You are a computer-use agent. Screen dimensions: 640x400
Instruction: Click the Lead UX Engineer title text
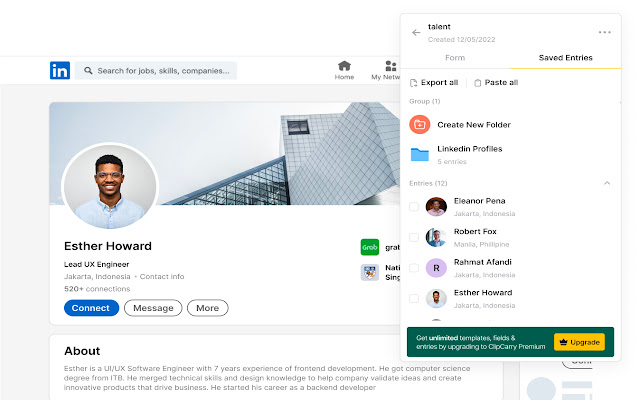coord(96,264)
